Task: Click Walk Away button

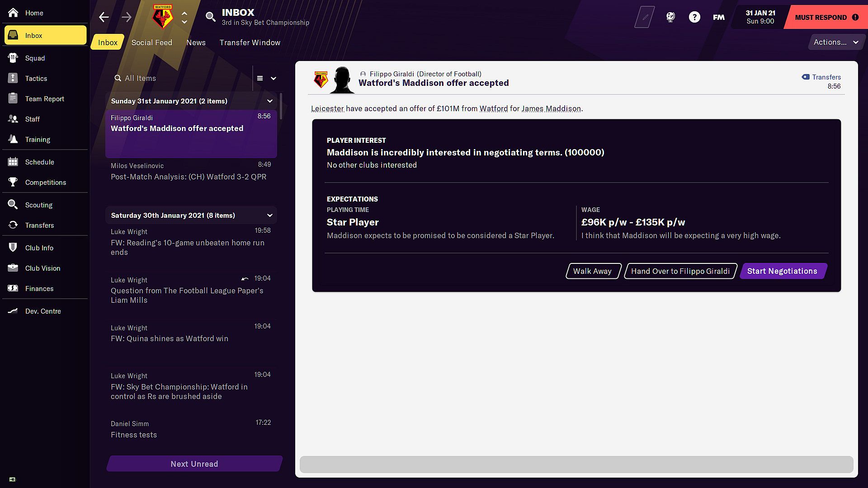Action: 592,271
